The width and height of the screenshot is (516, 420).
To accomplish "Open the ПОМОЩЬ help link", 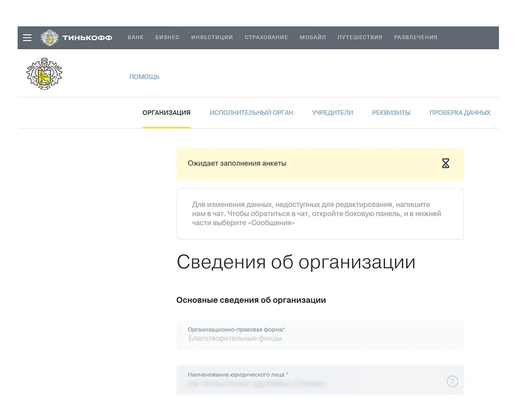I will pos(144,77).
